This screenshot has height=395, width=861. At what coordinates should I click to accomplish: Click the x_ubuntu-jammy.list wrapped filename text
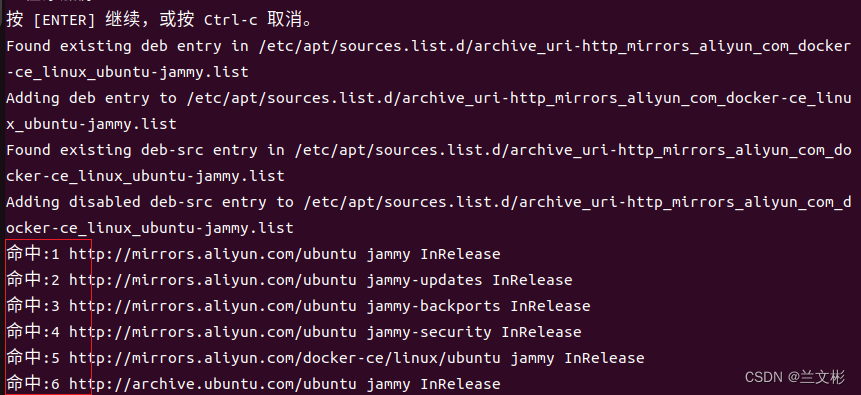pyautogui.click(x=92, y=124)
